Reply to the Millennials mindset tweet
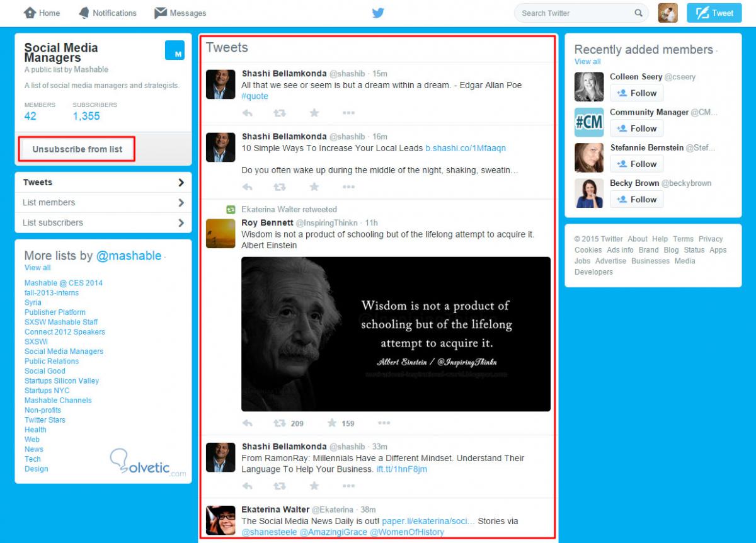 coord(248,486)
